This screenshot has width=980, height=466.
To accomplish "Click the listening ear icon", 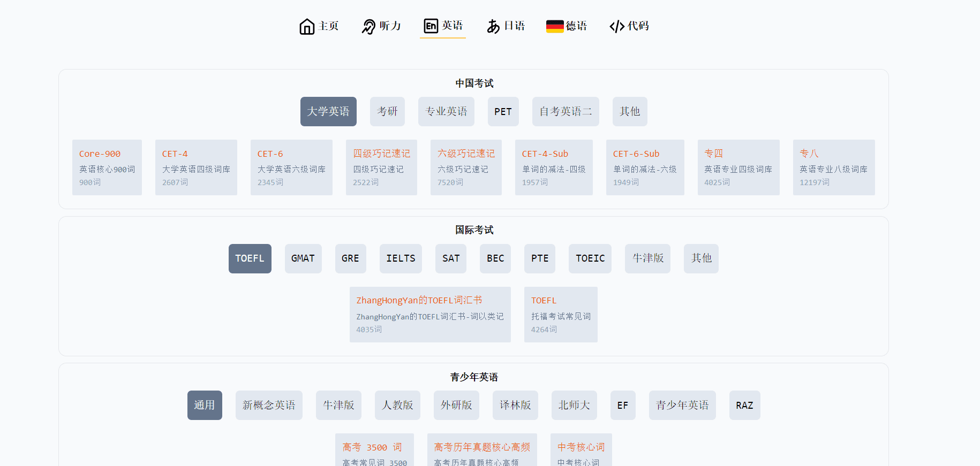I will tap(368, 26).
